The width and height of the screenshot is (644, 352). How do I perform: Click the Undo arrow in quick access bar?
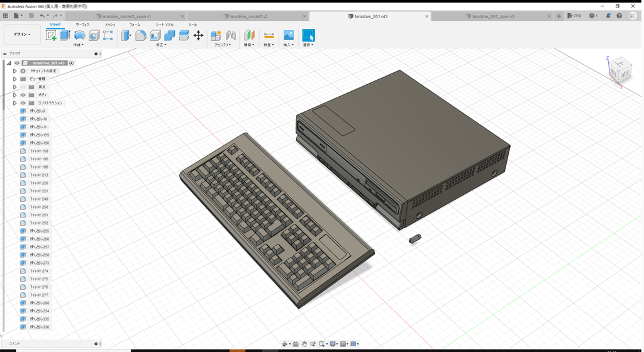[x=43, y=16]
